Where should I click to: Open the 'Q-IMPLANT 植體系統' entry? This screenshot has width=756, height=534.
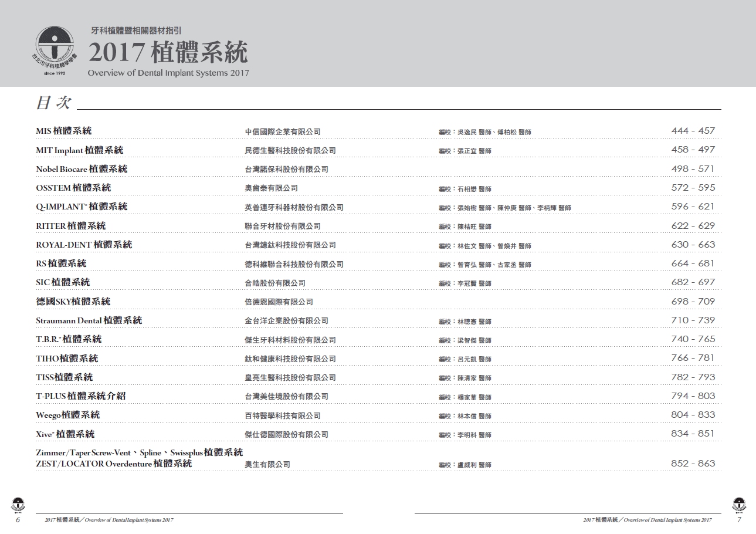point(82,207)
